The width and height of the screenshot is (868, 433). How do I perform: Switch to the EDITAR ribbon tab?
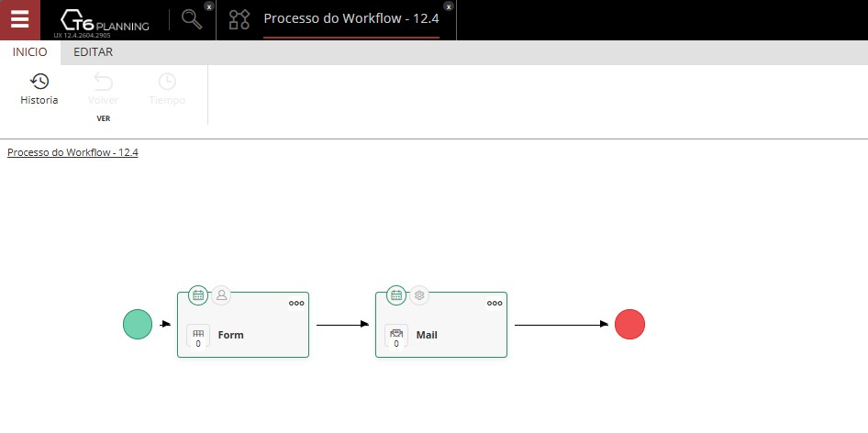click(93, 52)
